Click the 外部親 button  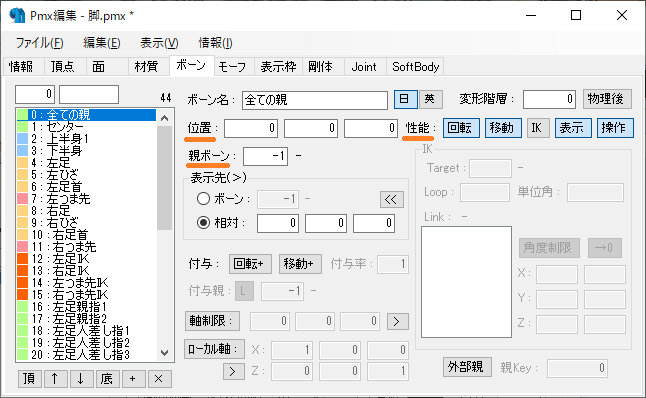point(467,367)
